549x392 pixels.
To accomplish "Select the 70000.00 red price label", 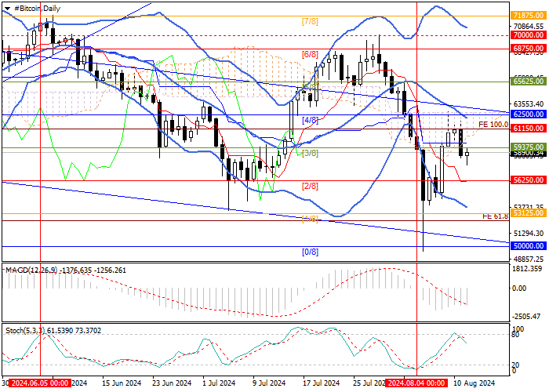I will click(529, 35).
